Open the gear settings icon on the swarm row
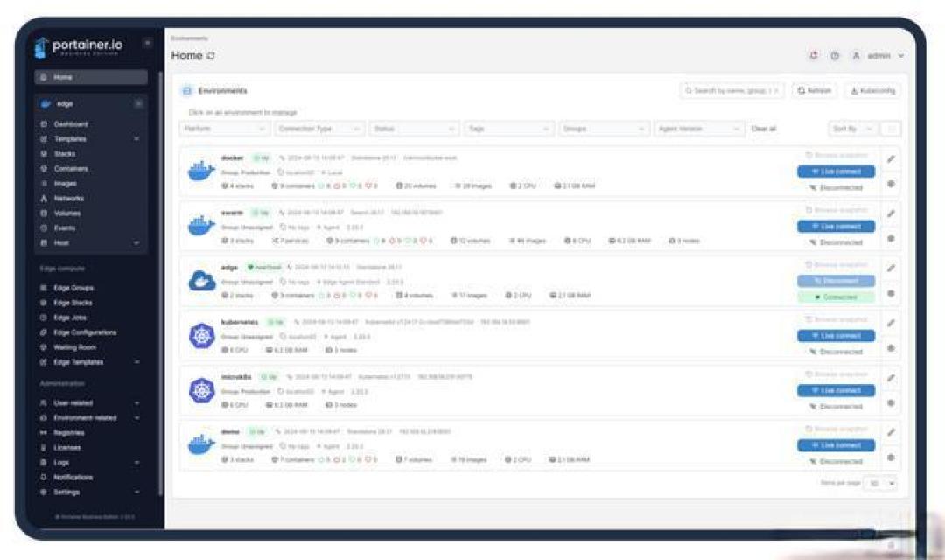This screenshot has width=945, height=560. pos(891,239)
